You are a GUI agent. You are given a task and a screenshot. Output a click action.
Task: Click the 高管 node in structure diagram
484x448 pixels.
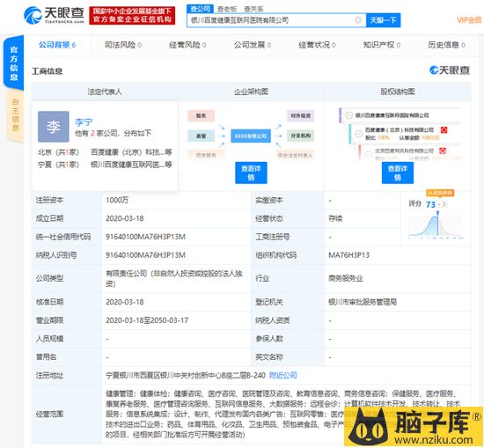pos(201,136)
